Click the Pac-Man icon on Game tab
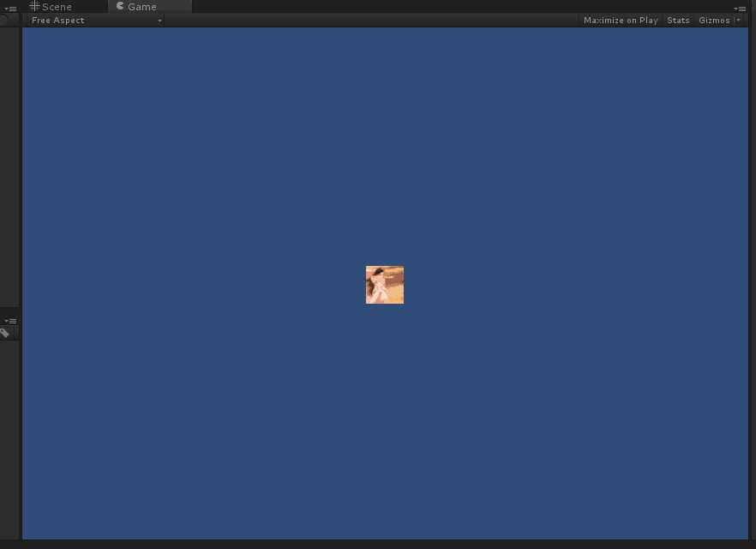 (x=120, y=6)
